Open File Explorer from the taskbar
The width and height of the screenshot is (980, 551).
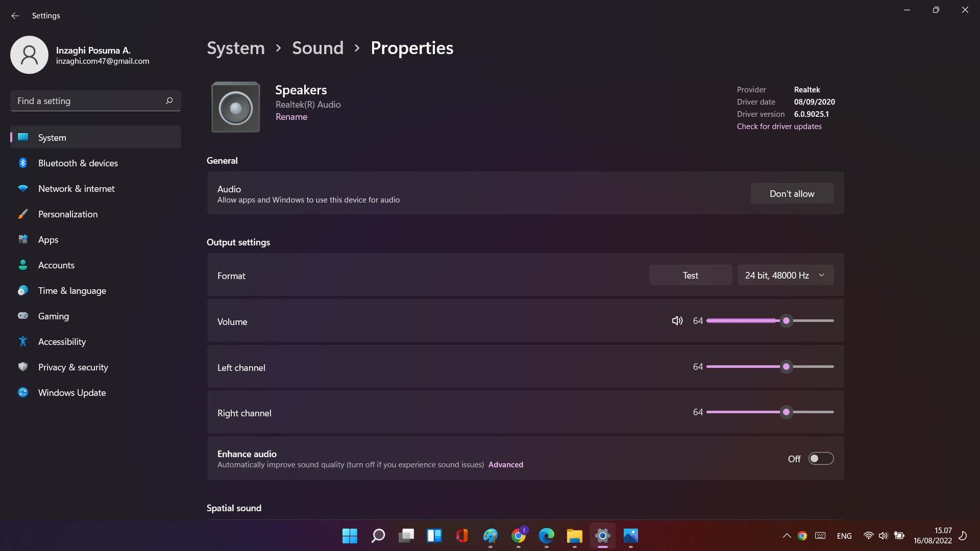(575, 536)
